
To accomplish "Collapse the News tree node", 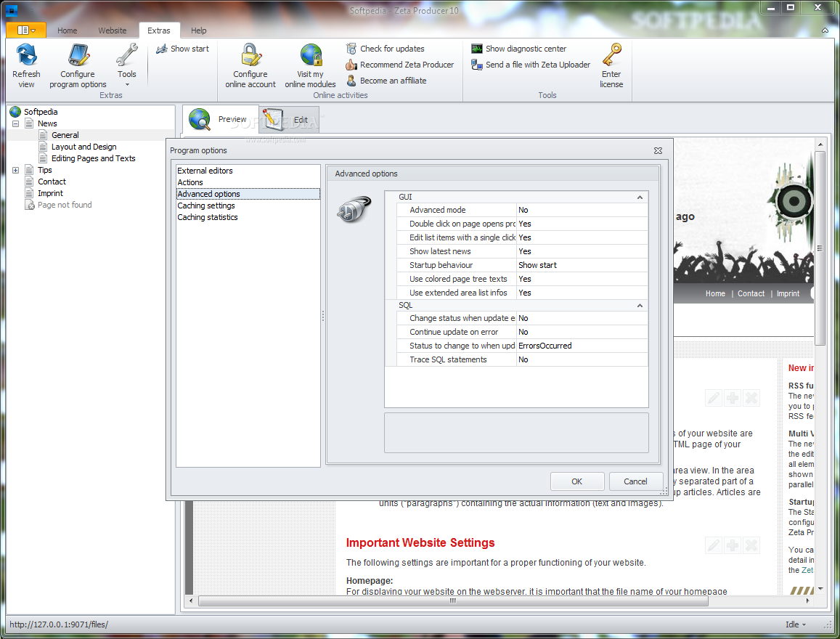I will tap(15, 123).
